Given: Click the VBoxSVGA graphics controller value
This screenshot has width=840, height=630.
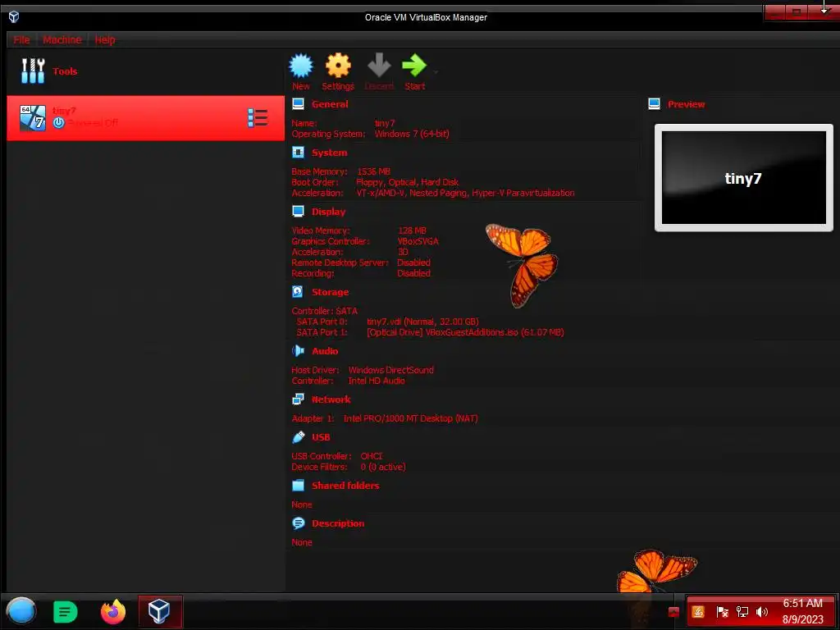Looking at the screenshot, I should click(418, 241).
